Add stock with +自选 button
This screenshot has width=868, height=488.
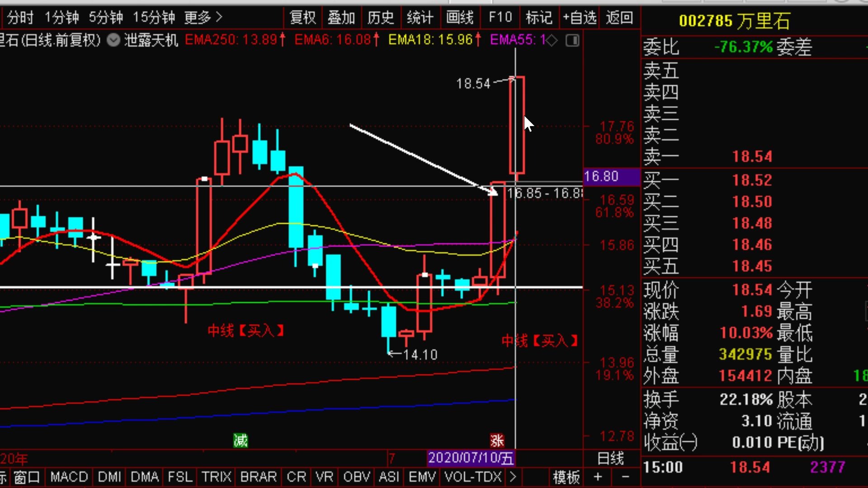(x=580, y=18)
